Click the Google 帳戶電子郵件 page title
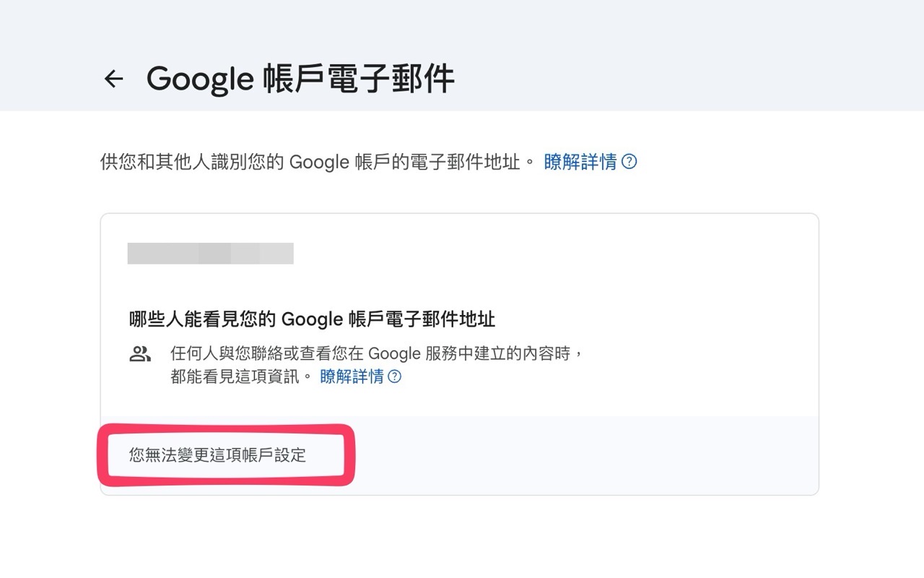 coord(301,78)
